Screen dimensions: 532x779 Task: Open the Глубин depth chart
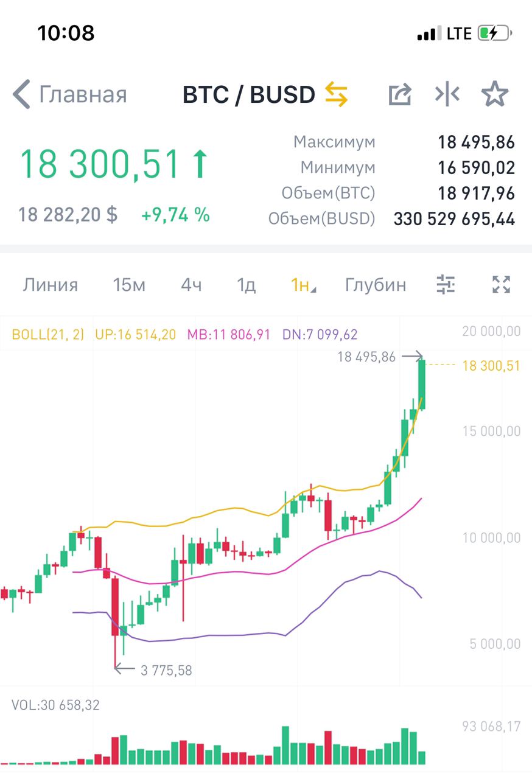point(375,285)
